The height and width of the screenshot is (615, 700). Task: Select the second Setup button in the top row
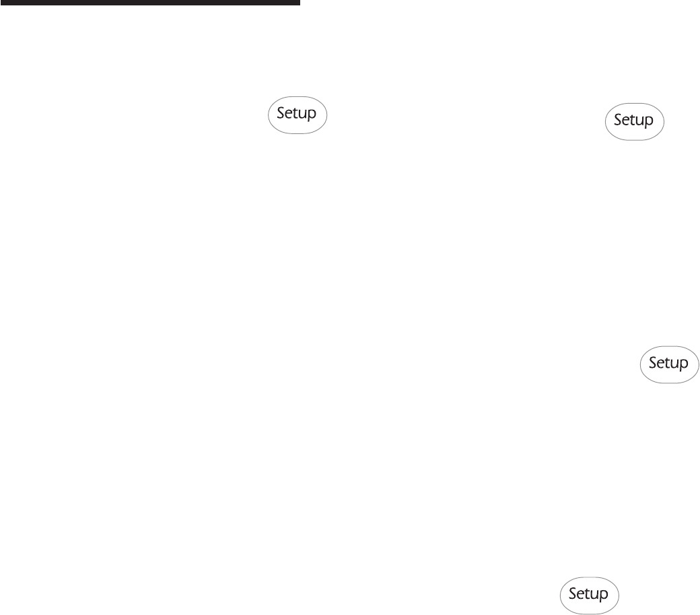(634, 122)
